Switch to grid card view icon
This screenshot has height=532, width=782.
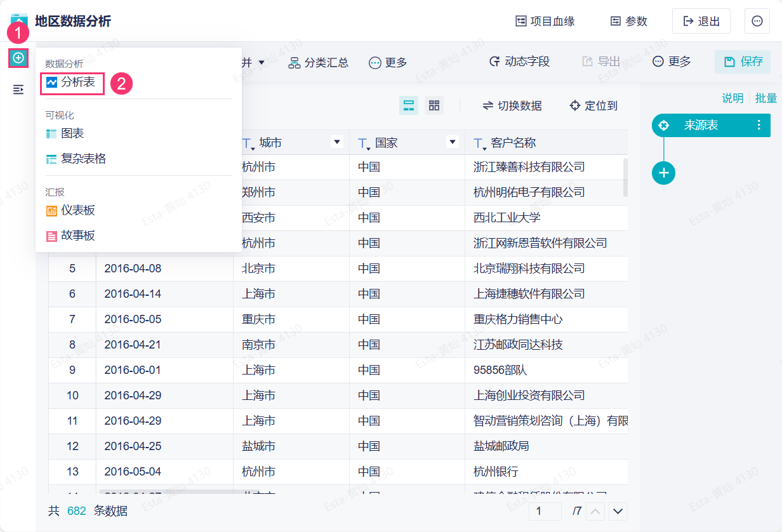pos(434,105)
